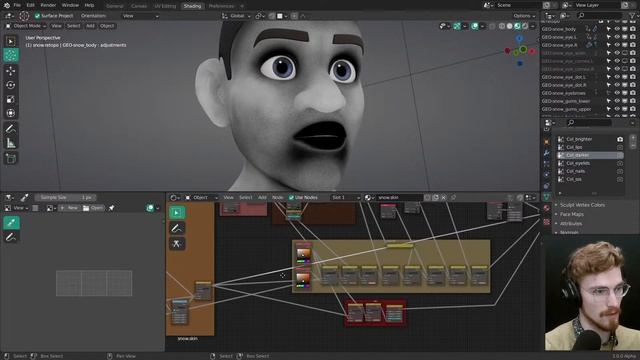The width and height of the screenshot is (640, 360).
Task: Open the Render menu
Action: [x=48, y=5]
